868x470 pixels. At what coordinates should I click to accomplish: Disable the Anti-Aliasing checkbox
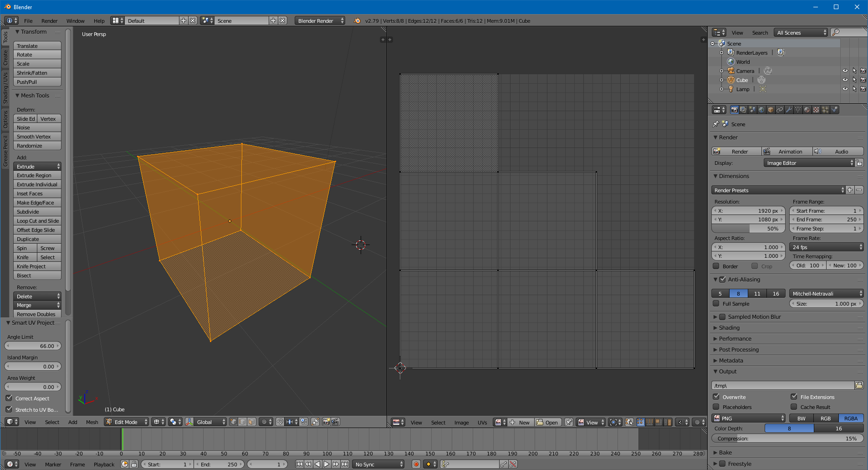click(x=722, y=280)
